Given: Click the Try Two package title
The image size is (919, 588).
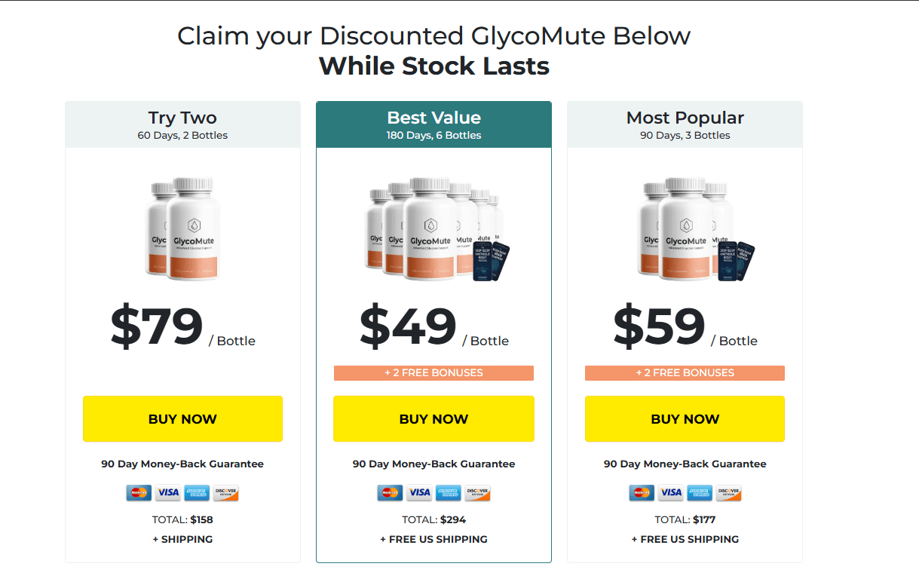Looking at the screenshot, I should [x=182, y=117].
